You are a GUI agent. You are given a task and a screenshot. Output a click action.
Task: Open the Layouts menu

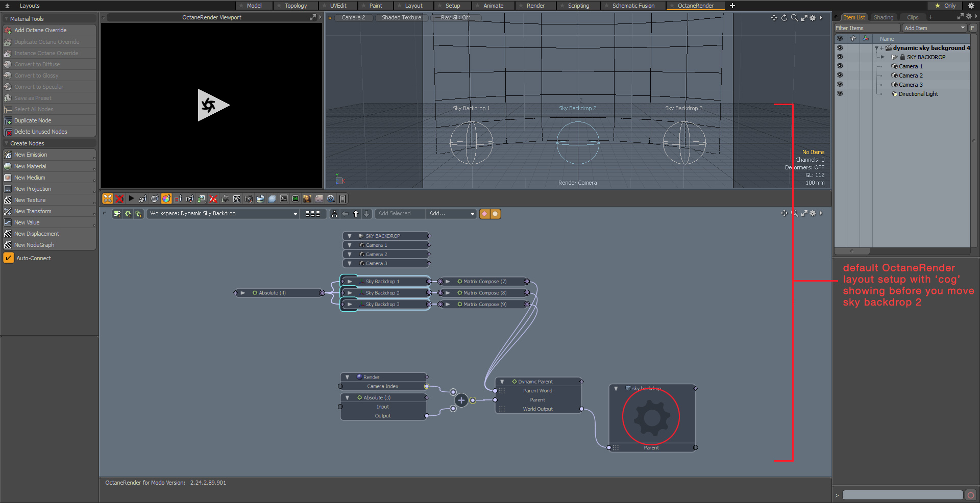click(30, 6)
